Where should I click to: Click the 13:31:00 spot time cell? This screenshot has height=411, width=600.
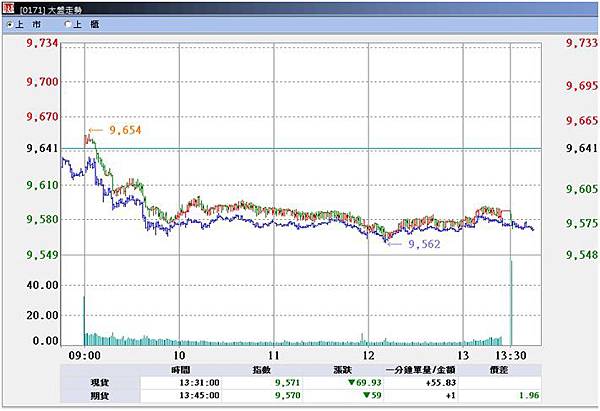pos(199,383)
